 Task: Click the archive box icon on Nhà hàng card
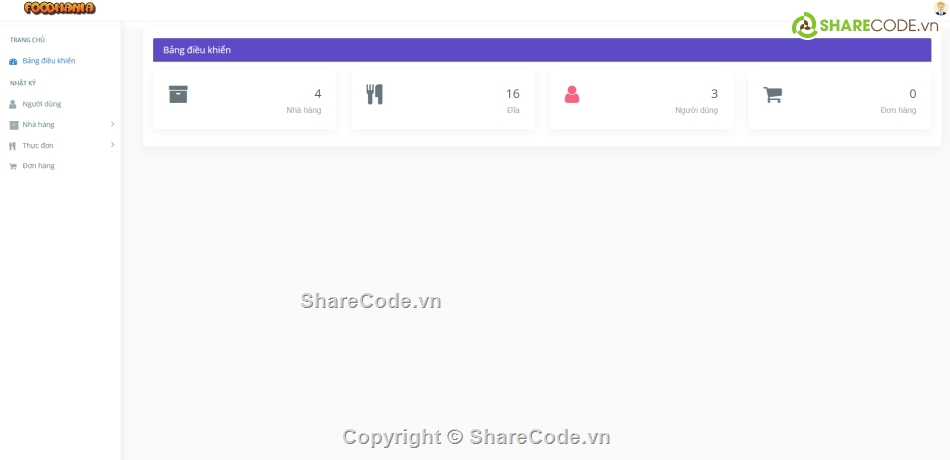click(178, 94)
